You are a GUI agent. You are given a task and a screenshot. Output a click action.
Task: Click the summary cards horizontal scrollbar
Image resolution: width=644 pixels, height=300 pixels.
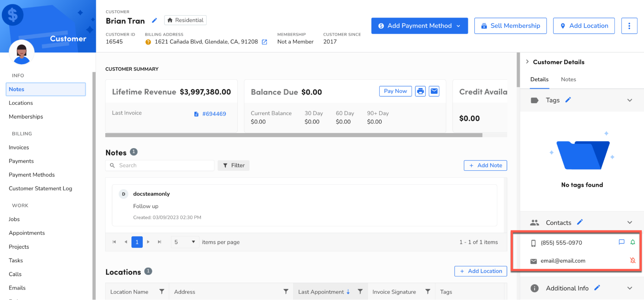[x=293, y=135]
